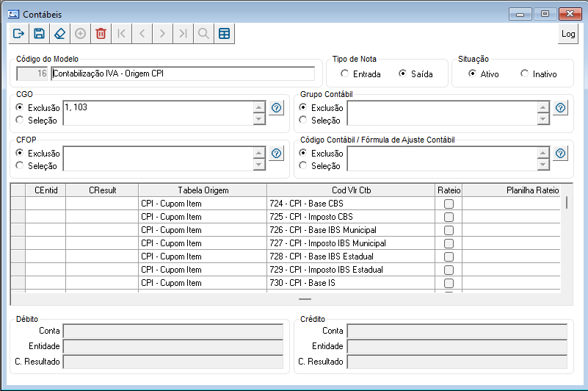
Task: Click the CFOP field scroll-up arrow
Action: pyautogui.click(x=258, y=153)
